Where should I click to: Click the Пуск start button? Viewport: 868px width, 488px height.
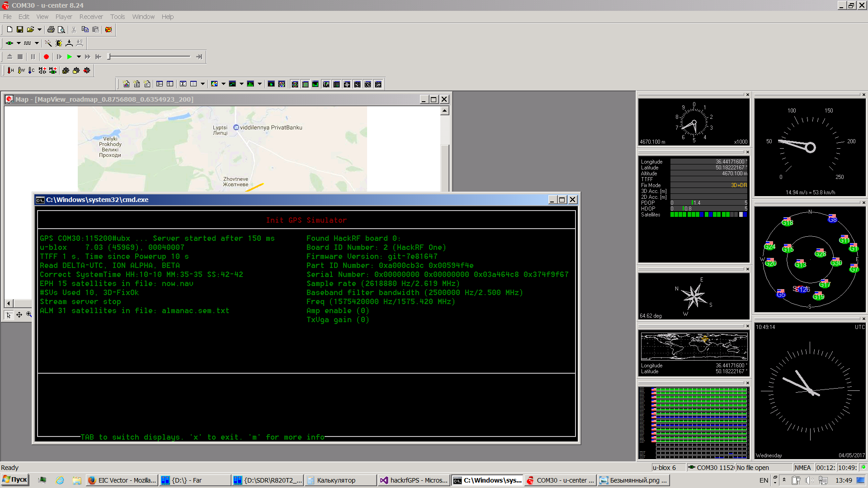[15, 480]
